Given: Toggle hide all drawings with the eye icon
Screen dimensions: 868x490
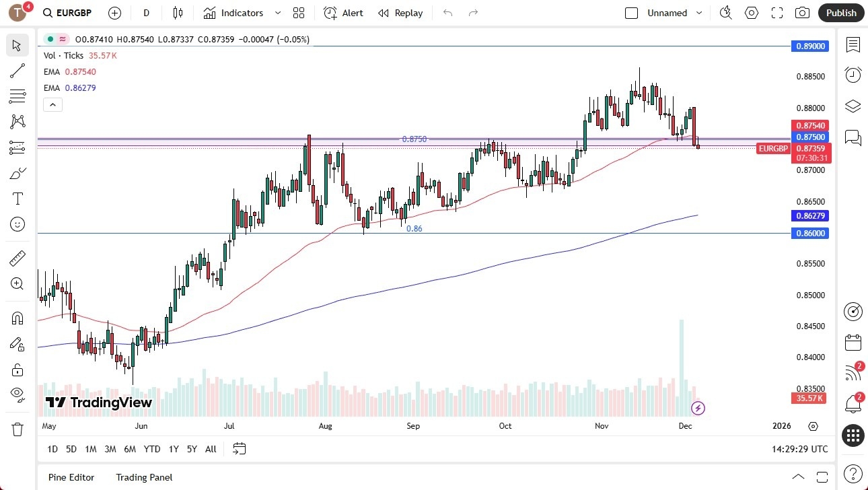Looking at the screenshot, I should pyautogui.click(x=17, y=394).
